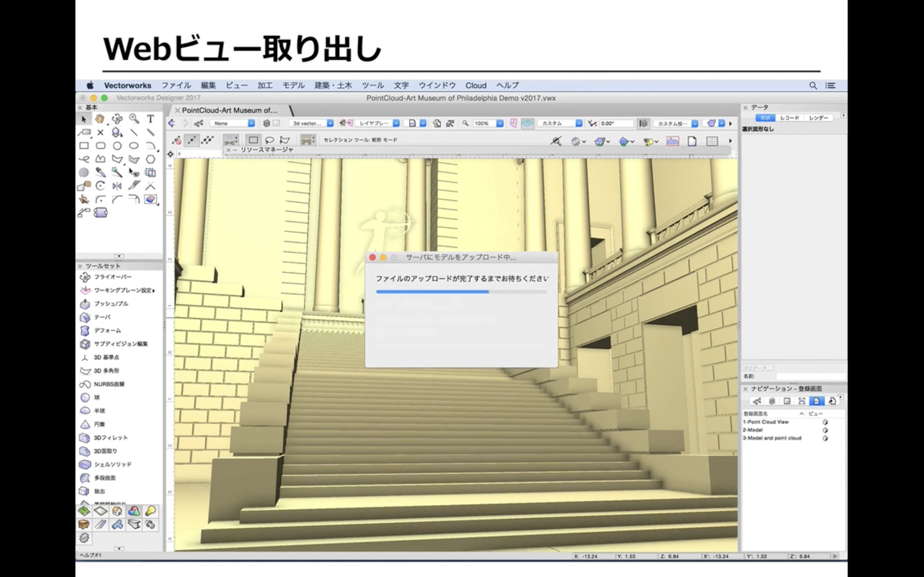This screenshot has height=577, width=924.
Task: Open the saved views tab in Navigation palette
Action: click(816, 401)
